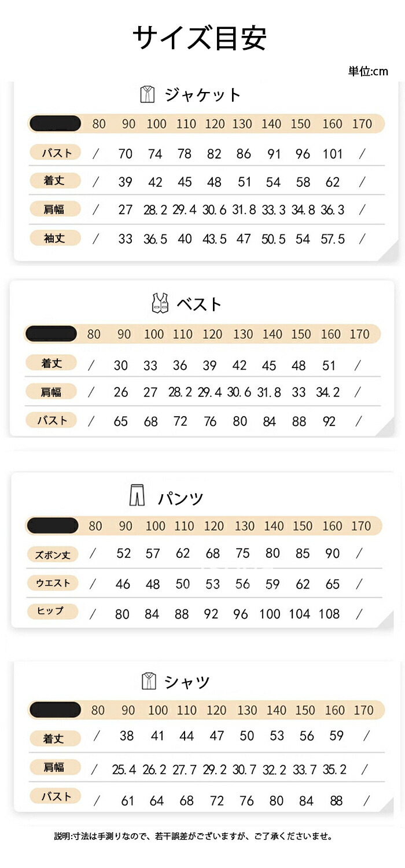
Task: Click the pants icon beside パンツ
Action: 137,496
